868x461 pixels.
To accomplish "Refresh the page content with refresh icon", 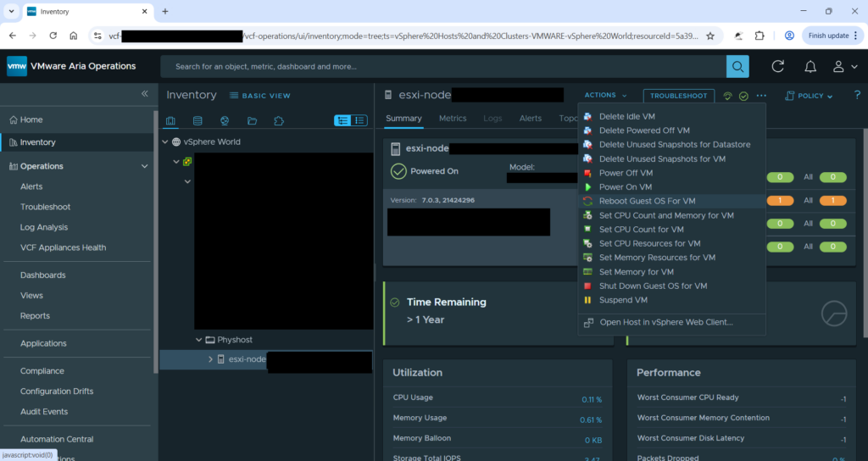I will point(778,66).
